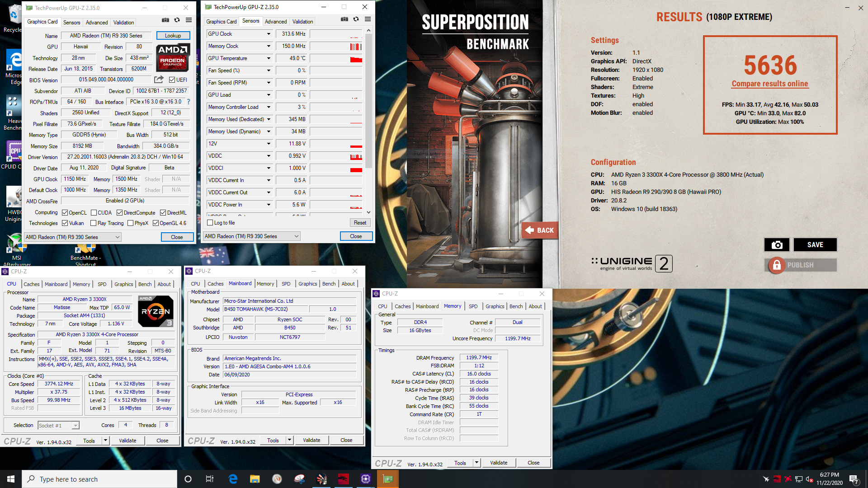The width and height of the screenshot is (868, 488).
Task: Toggle Ray Tracing checkbox
Action: [x=93, y=223]
